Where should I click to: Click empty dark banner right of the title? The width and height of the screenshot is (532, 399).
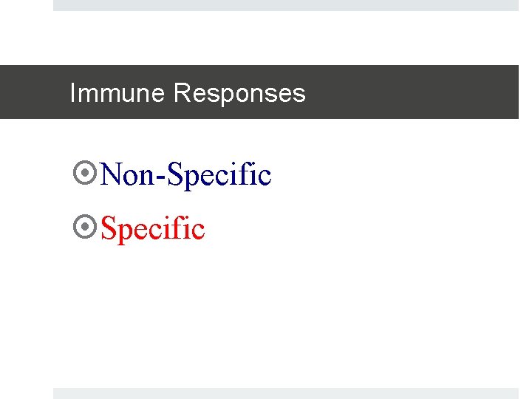point(414,92)
